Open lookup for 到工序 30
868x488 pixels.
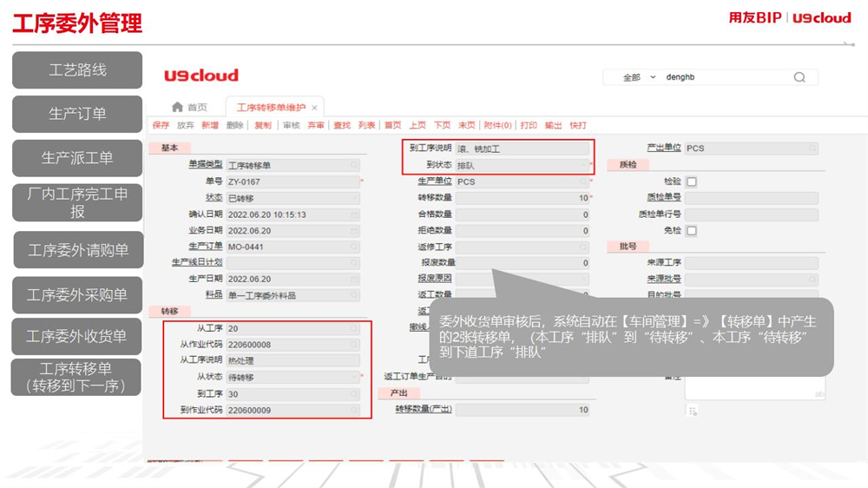pos(354,394)
